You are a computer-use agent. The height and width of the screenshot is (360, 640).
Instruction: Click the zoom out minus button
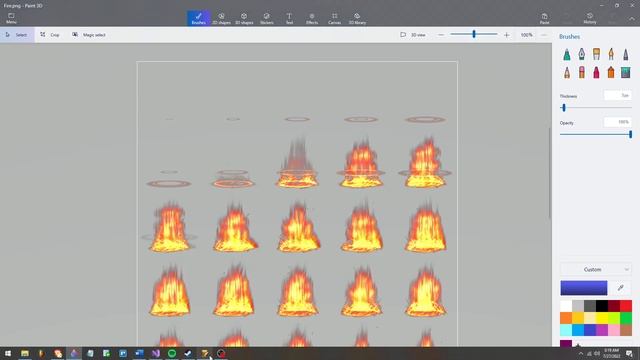441,35
